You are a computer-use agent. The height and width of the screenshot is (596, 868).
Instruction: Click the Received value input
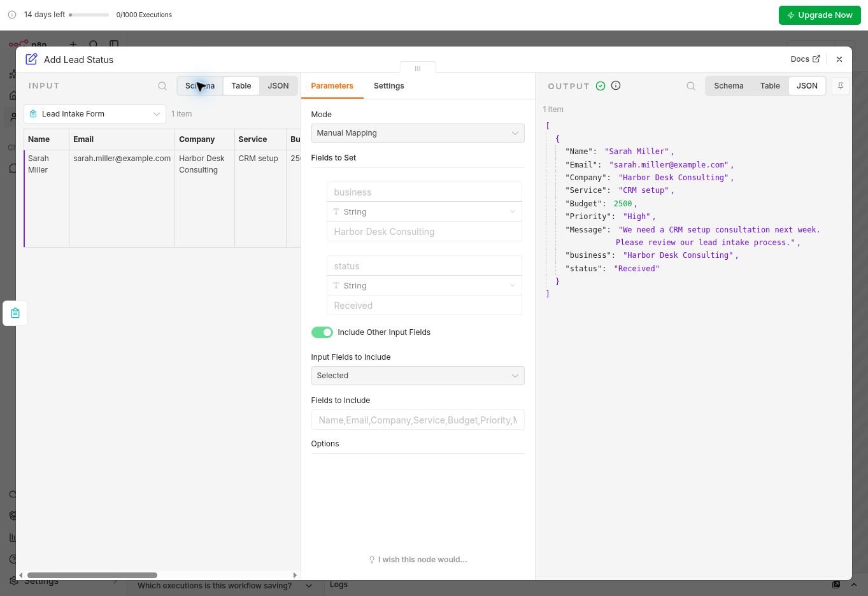[424, 306]
